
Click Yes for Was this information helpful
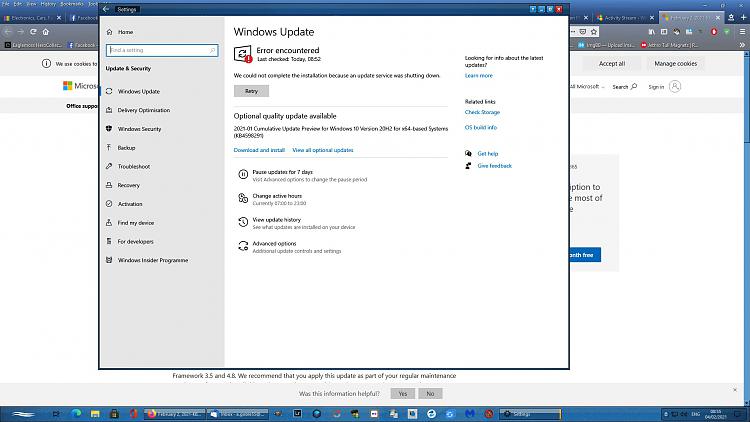(402, 394)
